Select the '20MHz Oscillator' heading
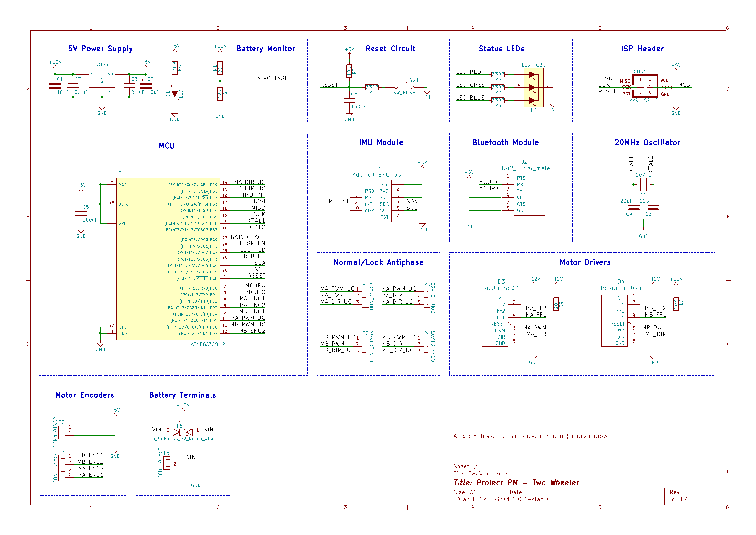The height and width of the screenshot is (535, 756). click(x=647, y=142)
